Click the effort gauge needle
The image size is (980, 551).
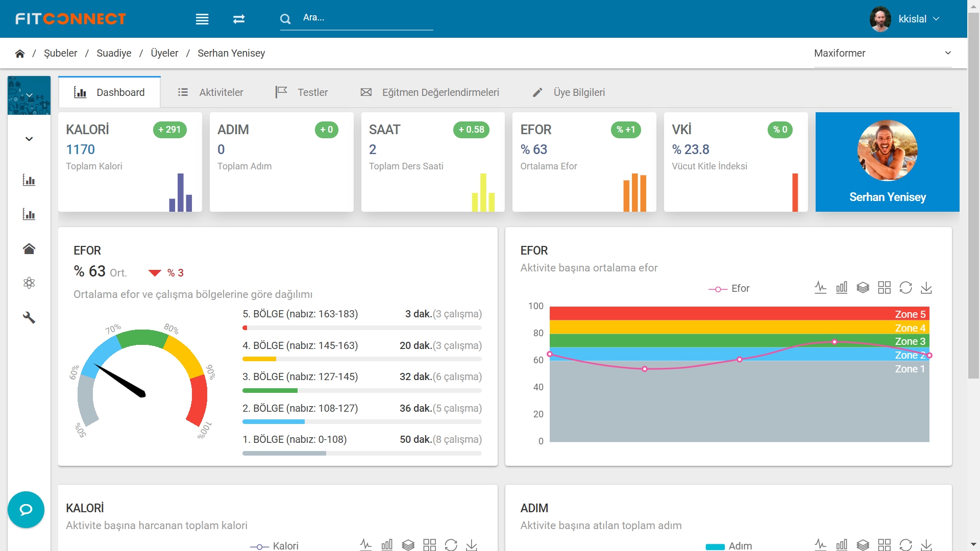click(x=120, y=381)
